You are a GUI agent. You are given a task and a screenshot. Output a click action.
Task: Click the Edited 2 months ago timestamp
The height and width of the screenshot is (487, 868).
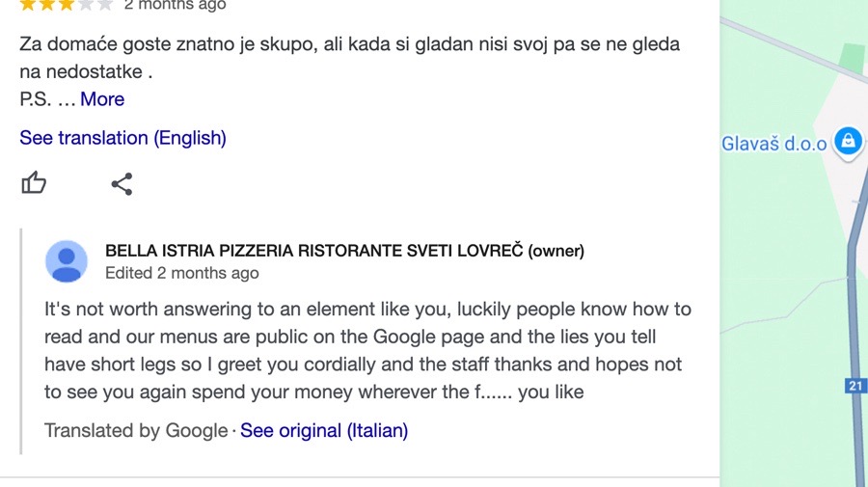(182, 273)
